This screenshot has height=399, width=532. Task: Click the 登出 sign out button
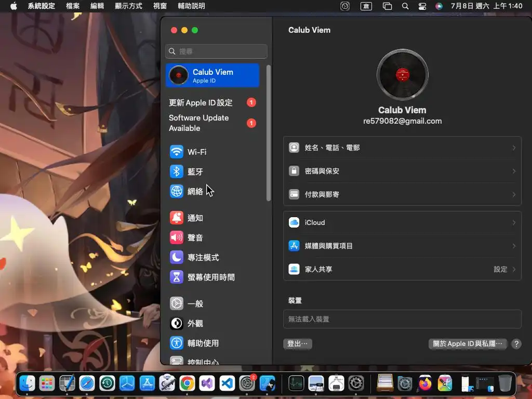coord(298,344)
